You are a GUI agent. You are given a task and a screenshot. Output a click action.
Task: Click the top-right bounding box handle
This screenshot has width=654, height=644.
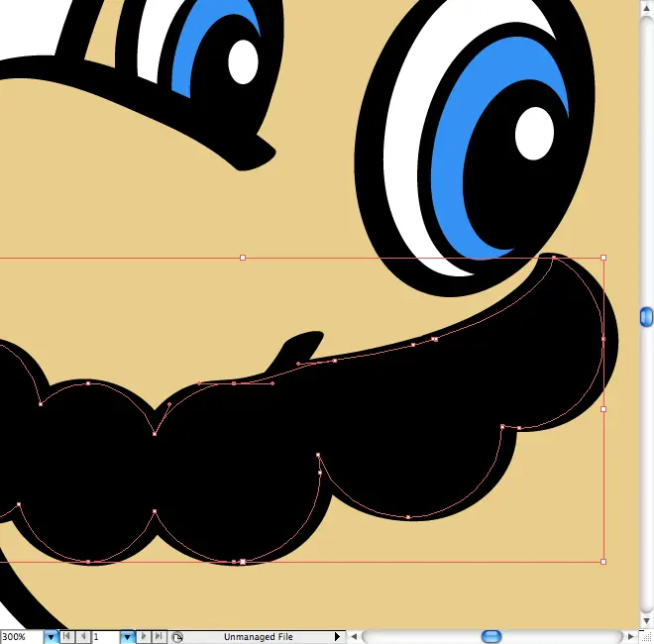[x=603, y=258]
